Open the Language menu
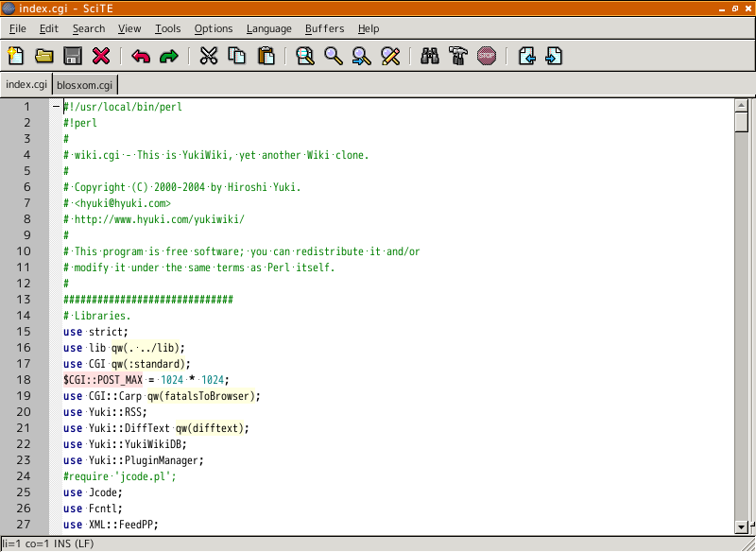Screen dimensions: 756x552 tap(269, 29)
